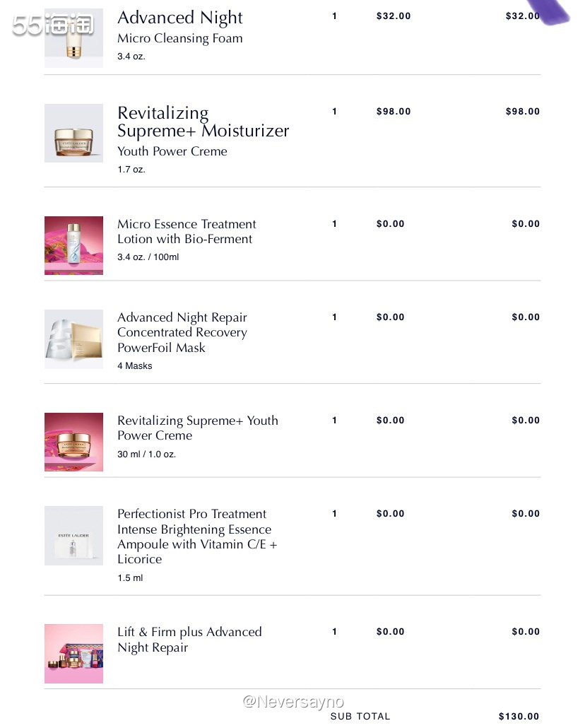Click the $130.00 subtotal amount
585x728 pixels.
click(519, 717)
